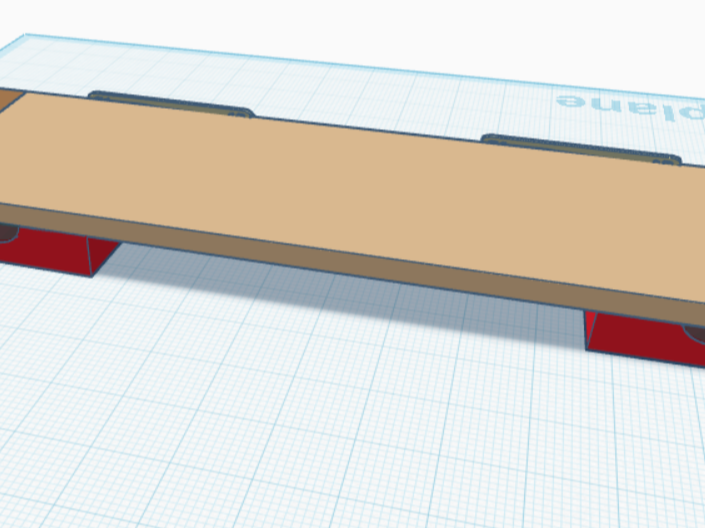Select the red block support at bottom right

click(643, 338)
